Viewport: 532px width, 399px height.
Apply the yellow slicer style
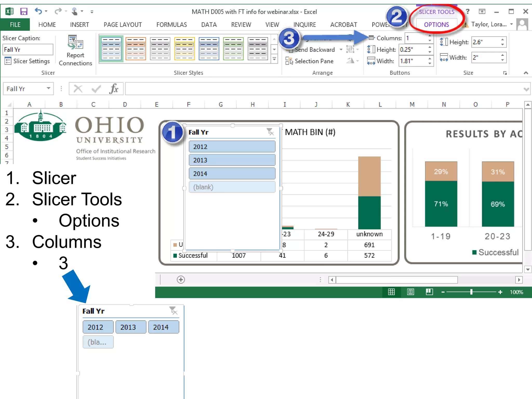coord(184,49)
